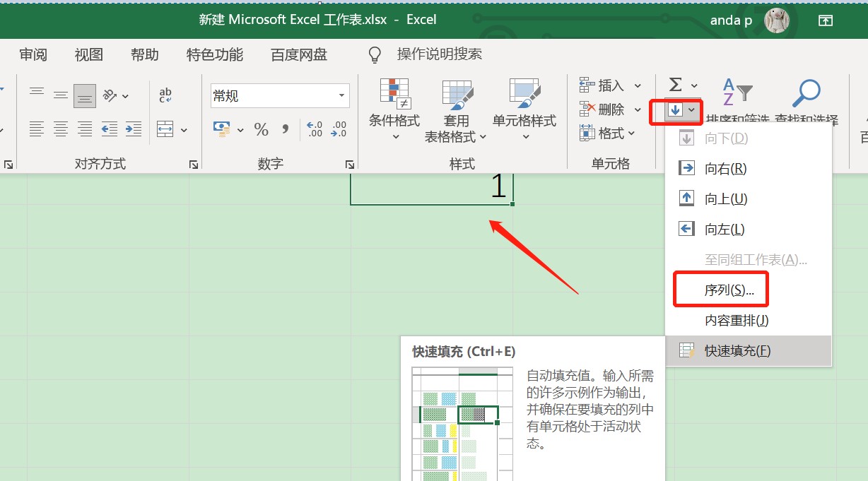Click the increase indent icon
The width and height of the screenshot is (868, 481).
tap(134, 129)
